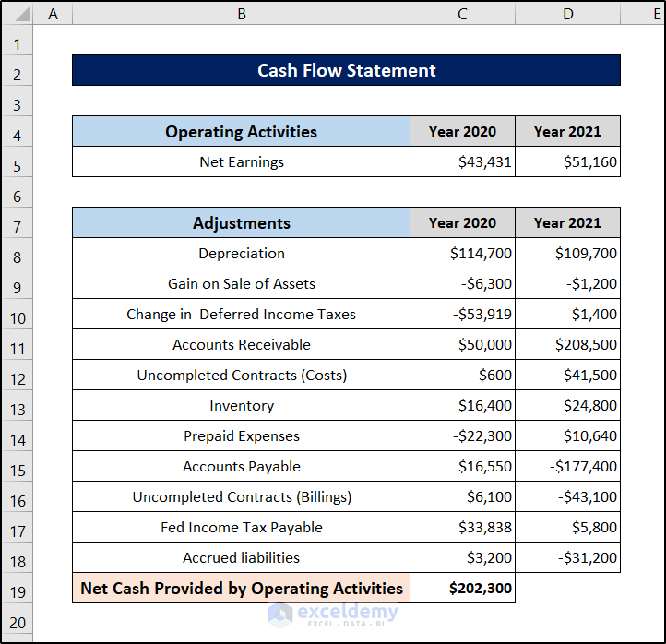Screen dimensions: 666x644
Task: Select the $3,200 cell
Action: [462, 558]
